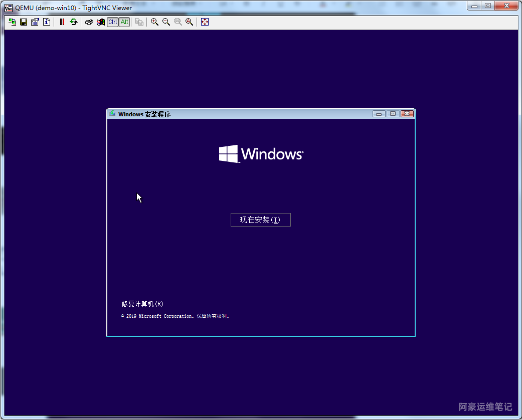Close the Windows 安装程序 dialog
522x420 pixels.
click(x=407, y=114)
